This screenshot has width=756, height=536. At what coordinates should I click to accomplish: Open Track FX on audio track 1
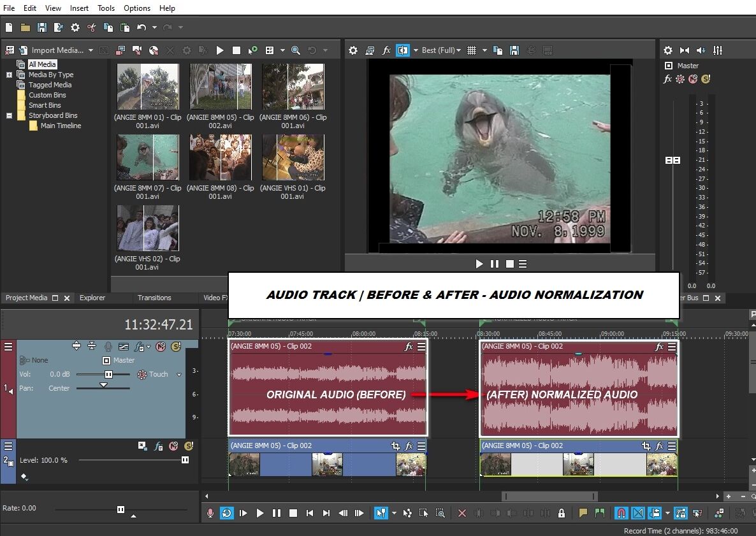140,346
